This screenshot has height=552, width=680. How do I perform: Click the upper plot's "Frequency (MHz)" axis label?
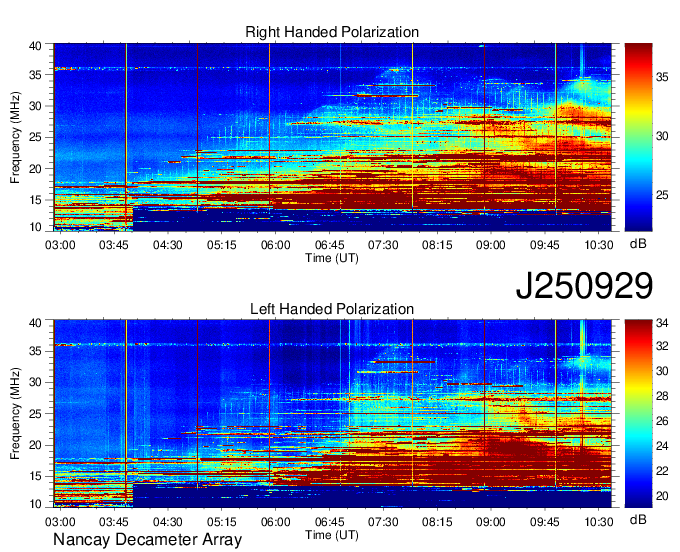16,137
